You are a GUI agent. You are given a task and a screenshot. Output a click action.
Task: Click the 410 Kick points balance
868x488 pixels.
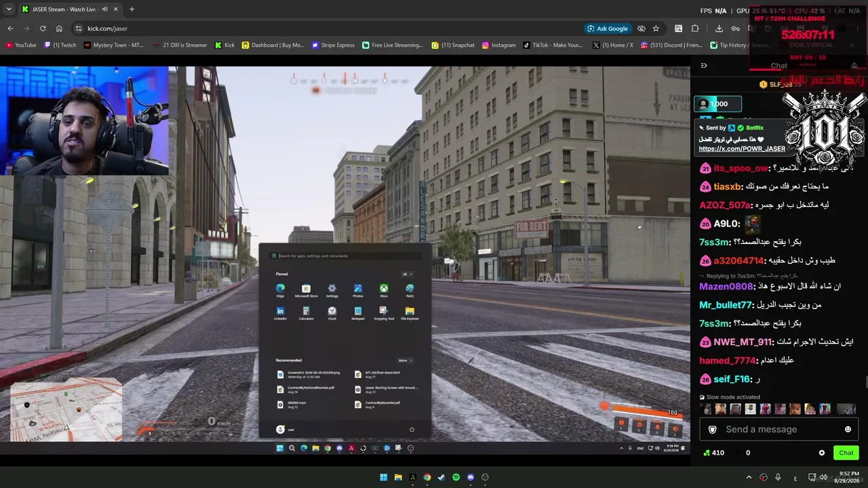tap(714, 453)
